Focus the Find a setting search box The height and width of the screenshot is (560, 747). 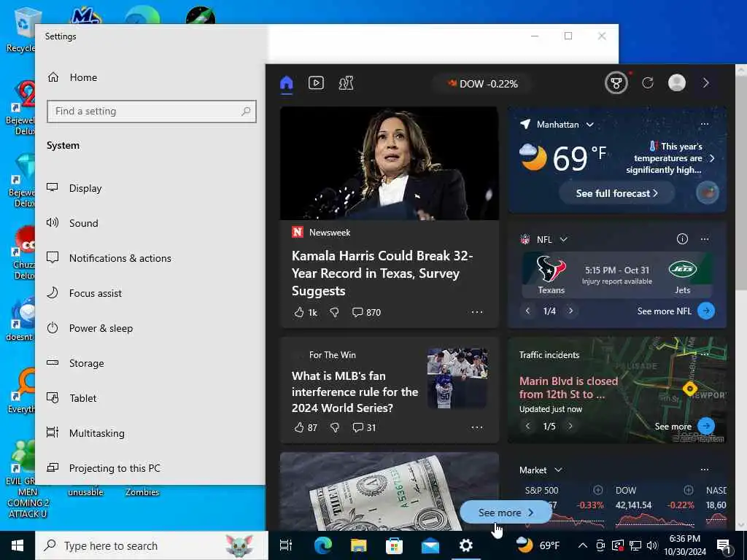point(152,112)
